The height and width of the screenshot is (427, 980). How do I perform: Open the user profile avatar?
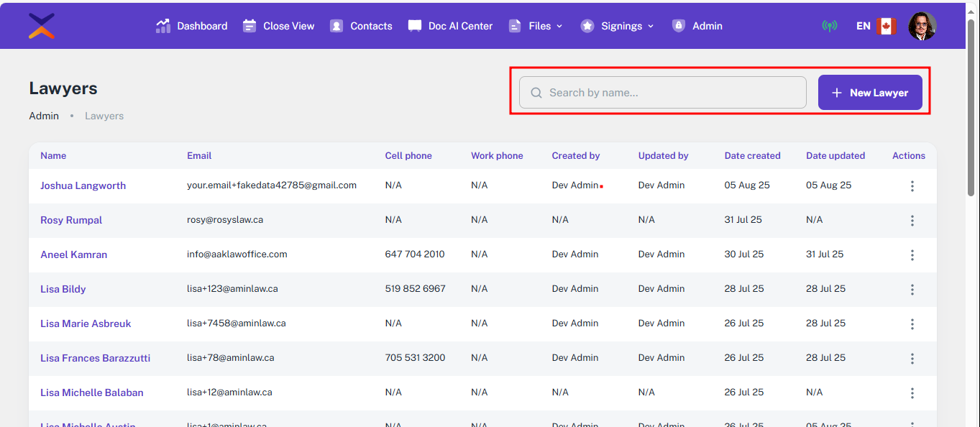click(x=922, y=26)
